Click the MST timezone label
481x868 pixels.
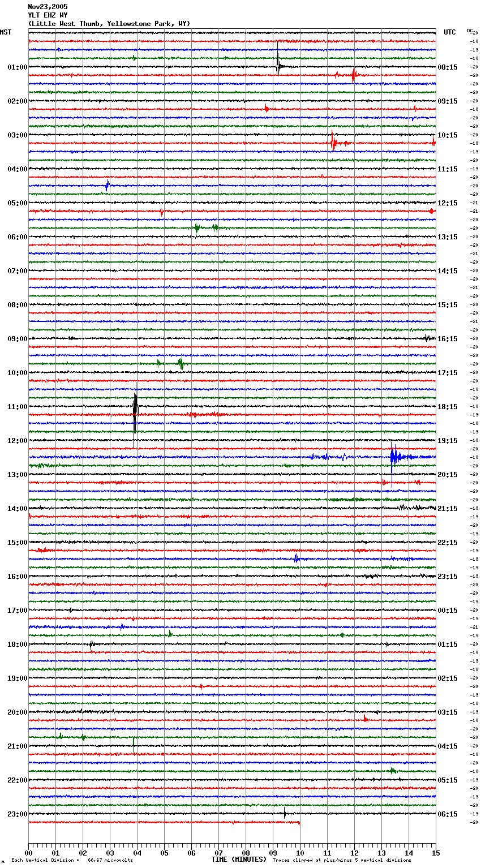pos(6,32)
